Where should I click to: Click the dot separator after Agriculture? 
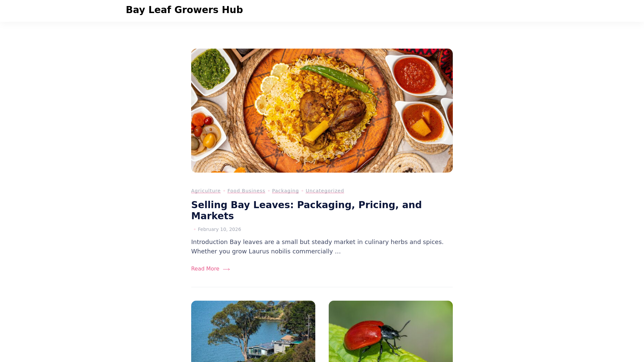pyautogui.click(x=224, y=191)
